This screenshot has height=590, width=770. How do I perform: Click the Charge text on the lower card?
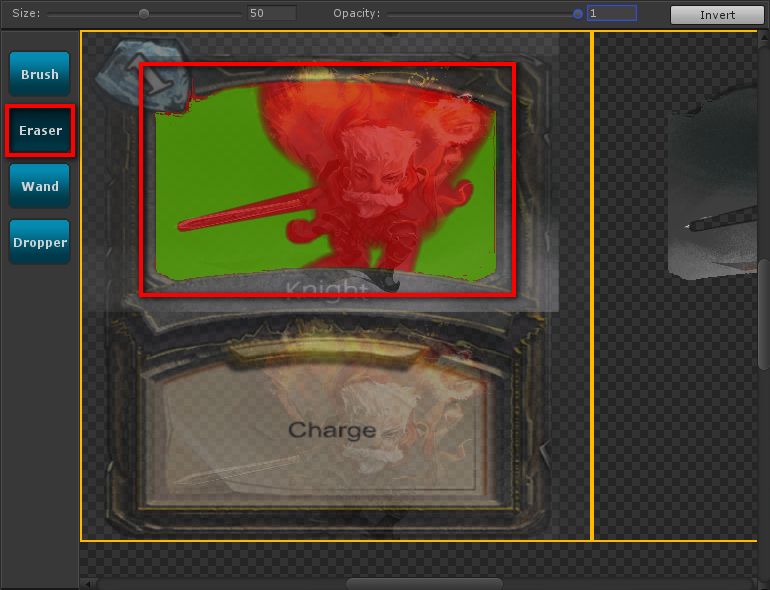(332, 430)
